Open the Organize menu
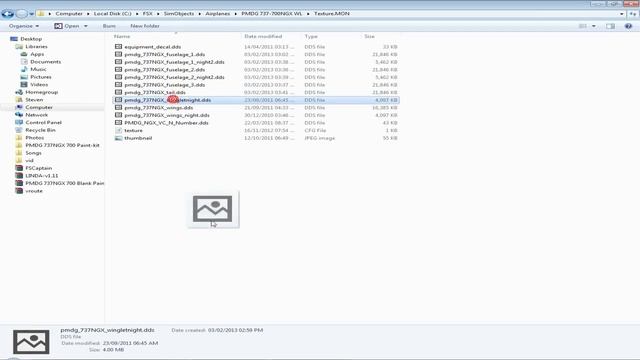 24,26
